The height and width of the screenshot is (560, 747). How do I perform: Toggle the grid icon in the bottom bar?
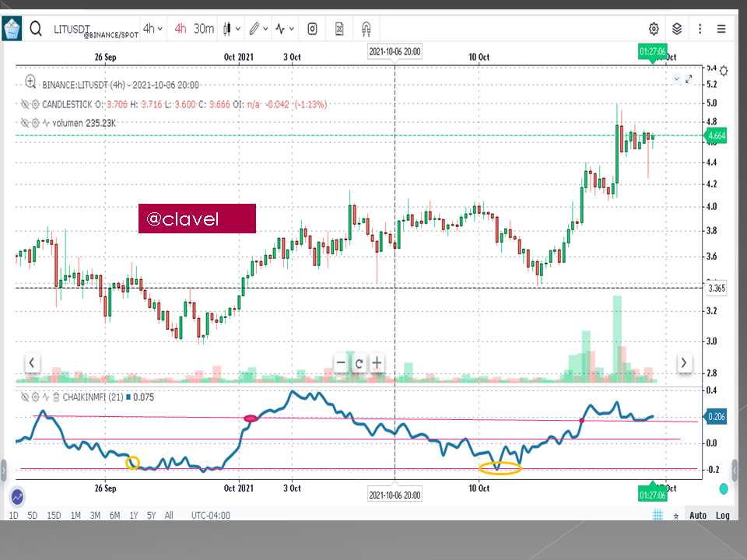[658, 515]
